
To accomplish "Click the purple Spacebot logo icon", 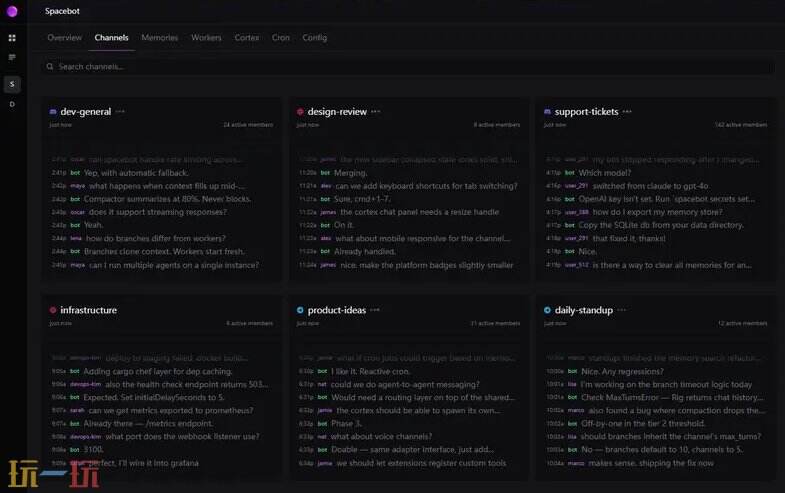I will pos(12,11).
